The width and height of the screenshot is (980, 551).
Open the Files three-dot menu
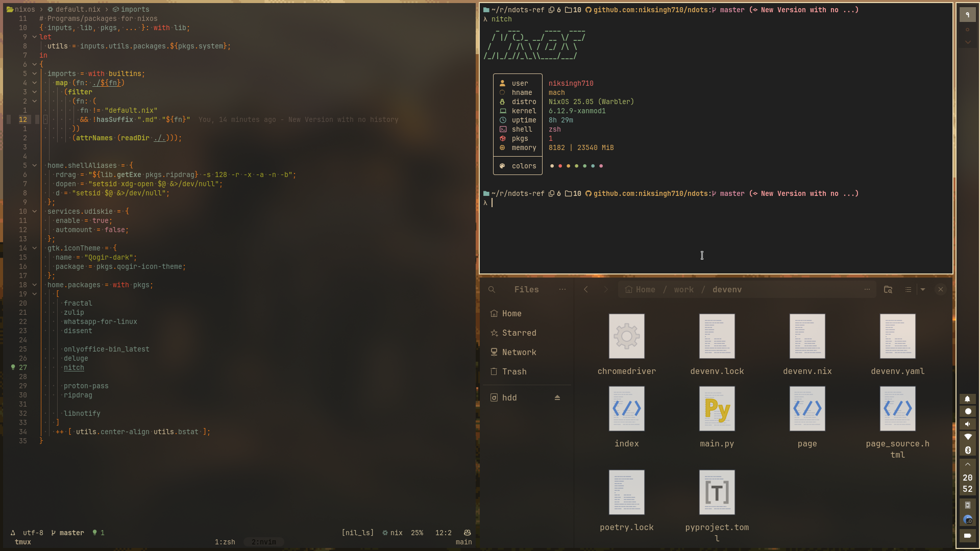562,289
